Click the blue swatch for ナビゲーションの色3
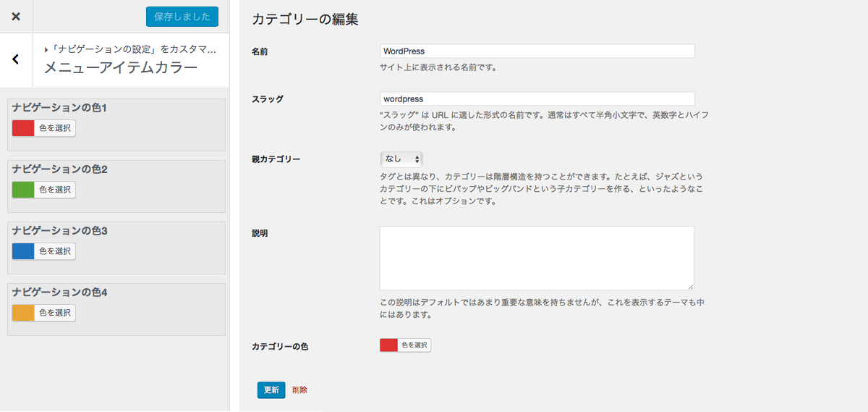This screenshot has width=868, height=412. click(23, 251)
